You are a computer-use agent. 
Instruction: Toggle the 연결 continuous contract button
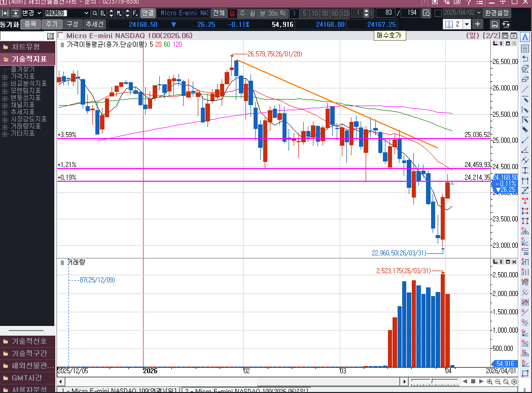click(148, 13)
